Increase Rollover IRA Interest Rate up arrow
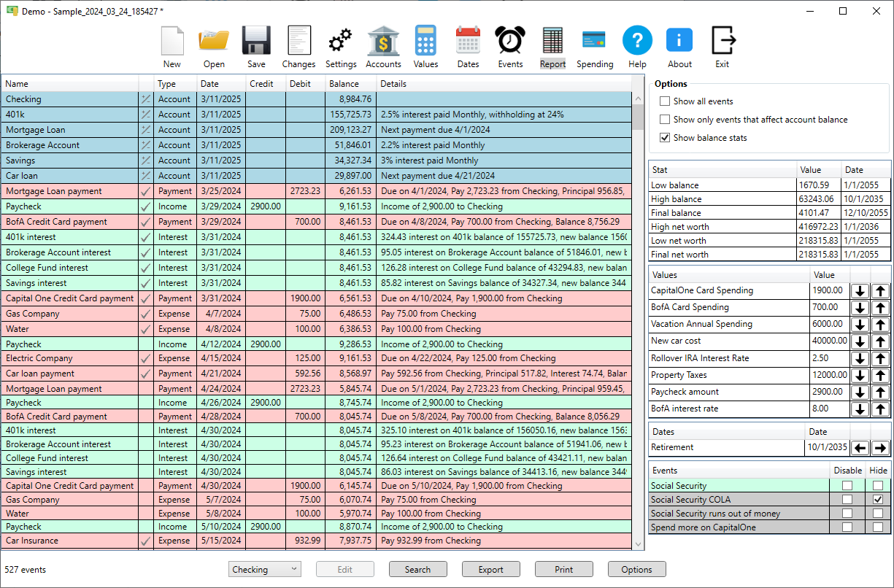The height and width of the screenshot is (588, 894). pyautogui.click(x=880, y=358)
